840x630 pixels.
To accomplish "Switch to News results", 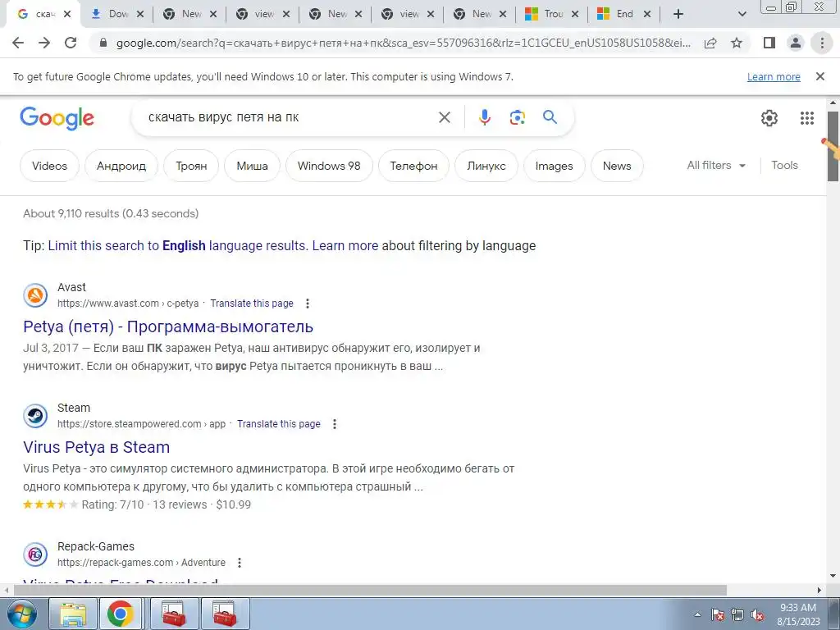I will [617, 166].
